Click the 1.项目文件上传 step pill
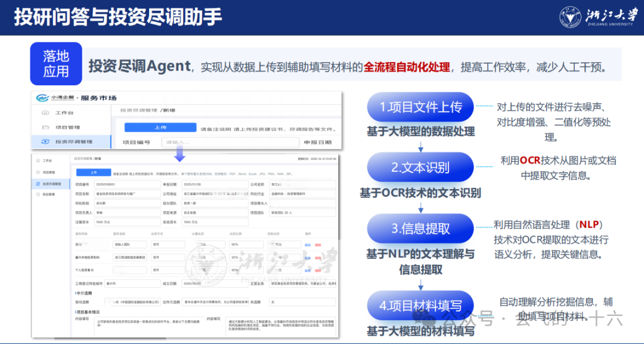 tap(420, 107)
